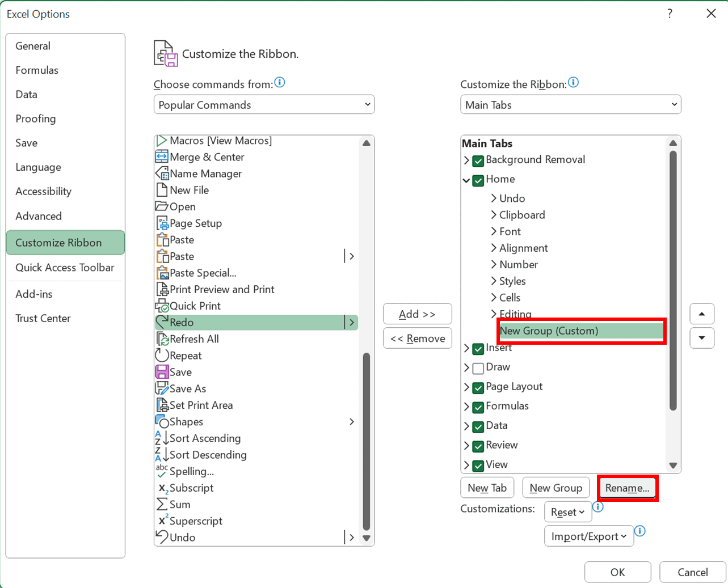Click the Print Preview and Print icon
Screen dimensions: 728x588
[162, 289]
